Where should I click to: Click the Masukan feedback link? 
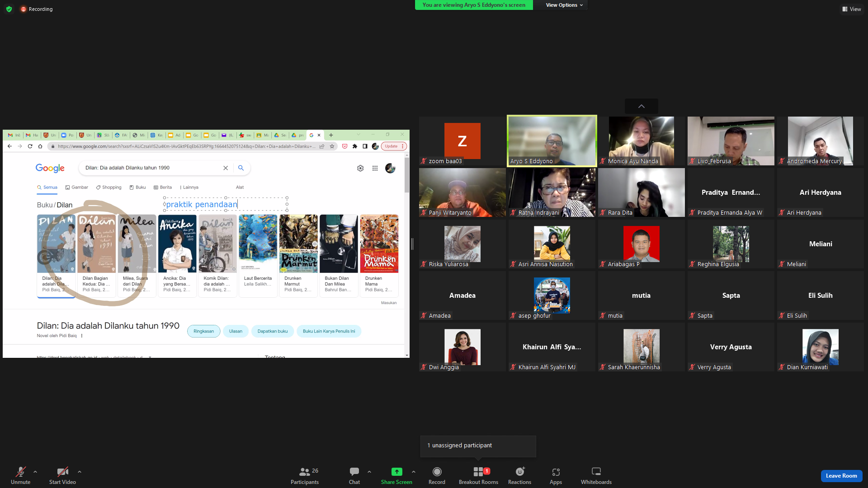pos(389,303)
